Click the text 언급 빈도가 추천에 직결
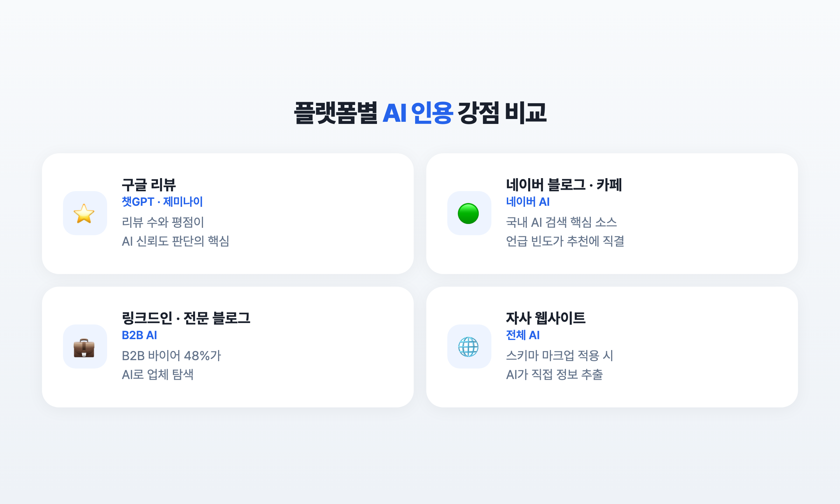 [x=565, y=241]
